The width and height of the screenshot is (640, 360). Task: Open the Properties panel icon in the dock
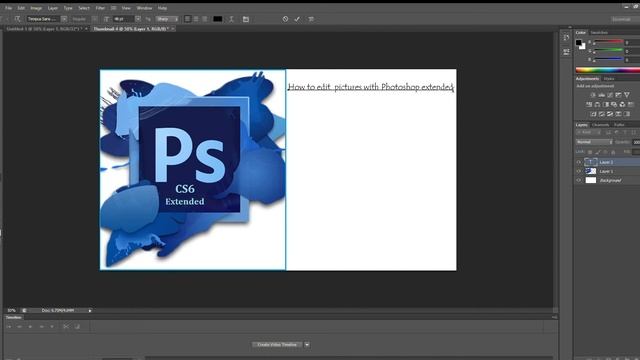coord(566,52)
